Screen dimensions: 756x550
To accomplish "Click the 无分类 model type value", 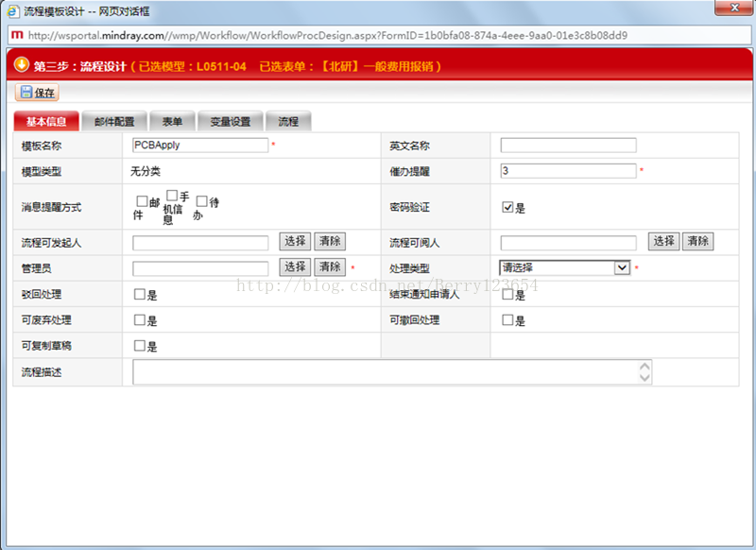I will pyautogui.click(x=146, y=171).
